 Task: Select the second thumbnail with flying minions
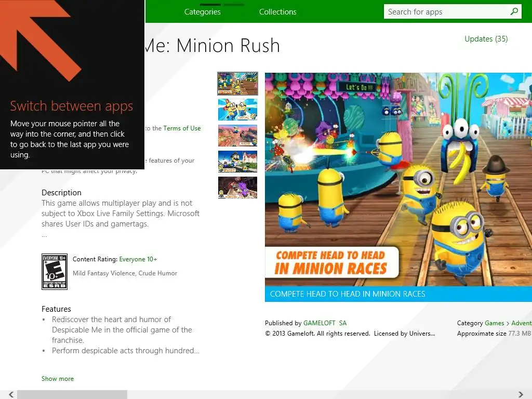coord(237,110)
